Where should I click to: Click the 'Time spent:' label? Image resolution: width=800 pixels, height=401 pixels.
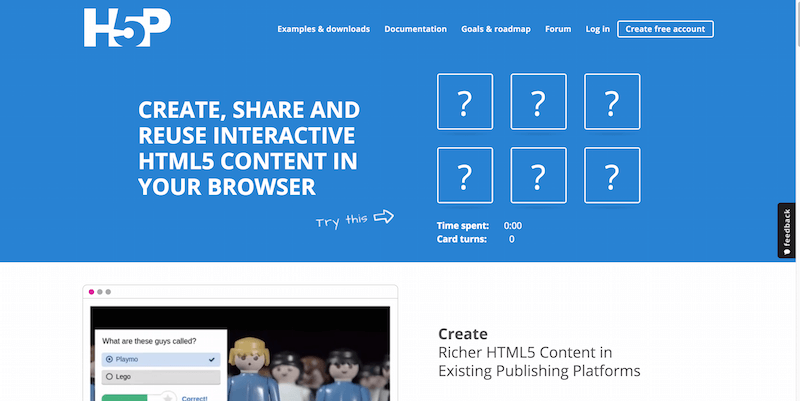click(462, 225)
